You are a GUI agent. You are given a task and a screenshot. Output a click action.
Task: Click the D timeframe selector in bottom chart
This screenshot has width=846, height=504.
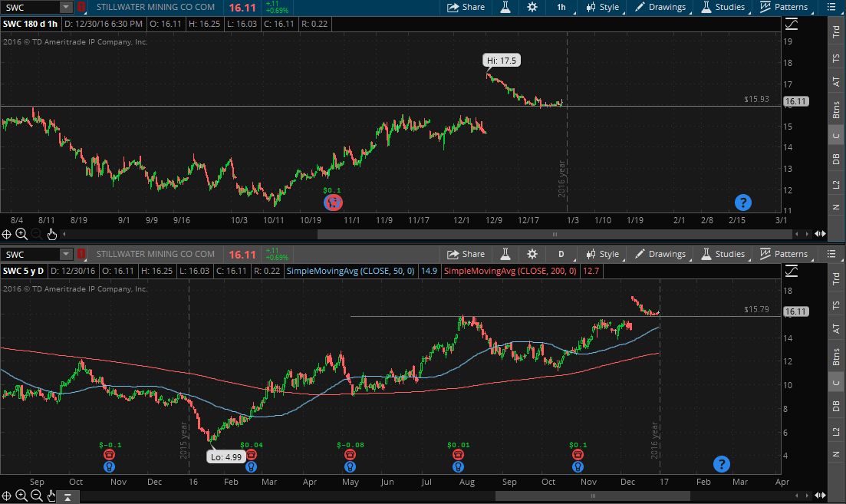561,254
